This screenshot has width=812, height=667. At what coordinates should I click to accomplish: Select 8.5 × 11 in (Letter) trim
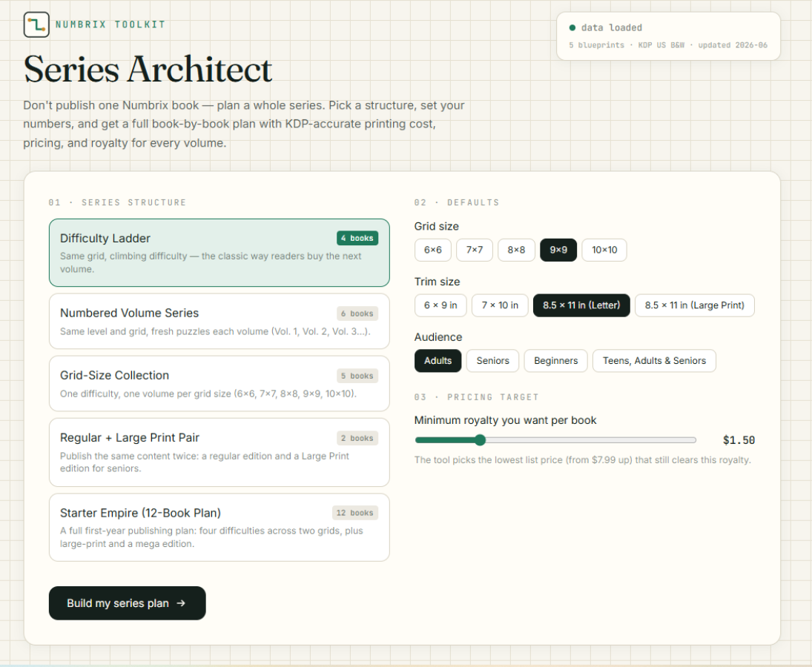pyautogui.click(x=581, y=305)
